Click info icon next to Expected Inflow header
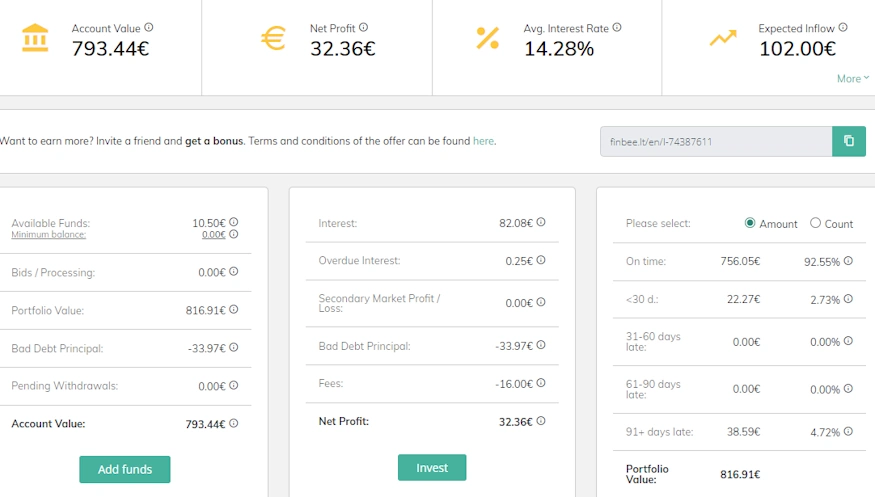This screenshot has width=875, height=497. click(843, 28)
